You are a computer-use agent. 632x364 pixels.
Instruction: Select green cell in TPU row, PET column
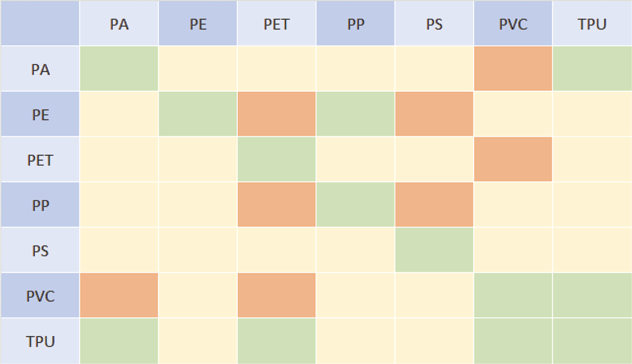point(277,341)
